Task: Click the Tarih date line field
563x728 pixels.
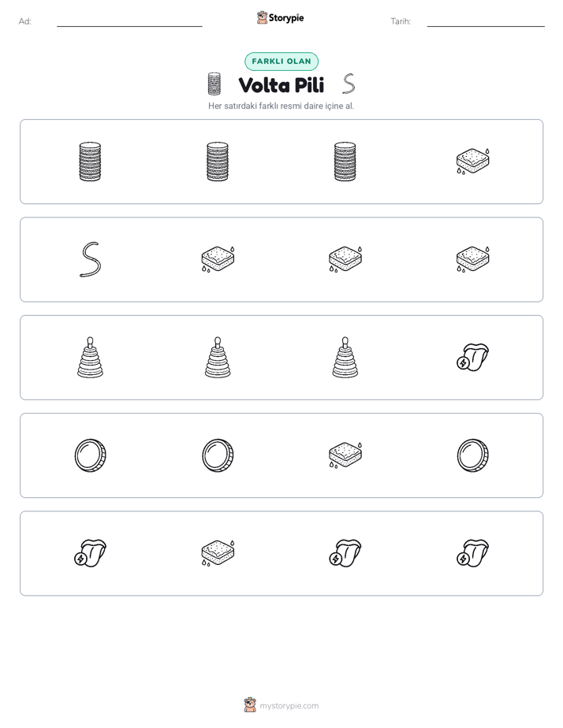Action: point(486,22)
